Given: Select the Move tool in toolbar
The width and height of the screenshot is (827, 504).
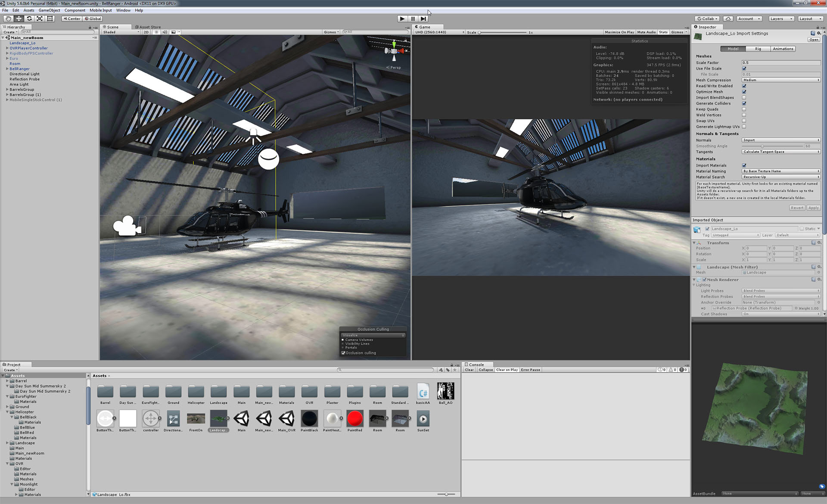Looking at the screenshot, I should tap(19, 19).
